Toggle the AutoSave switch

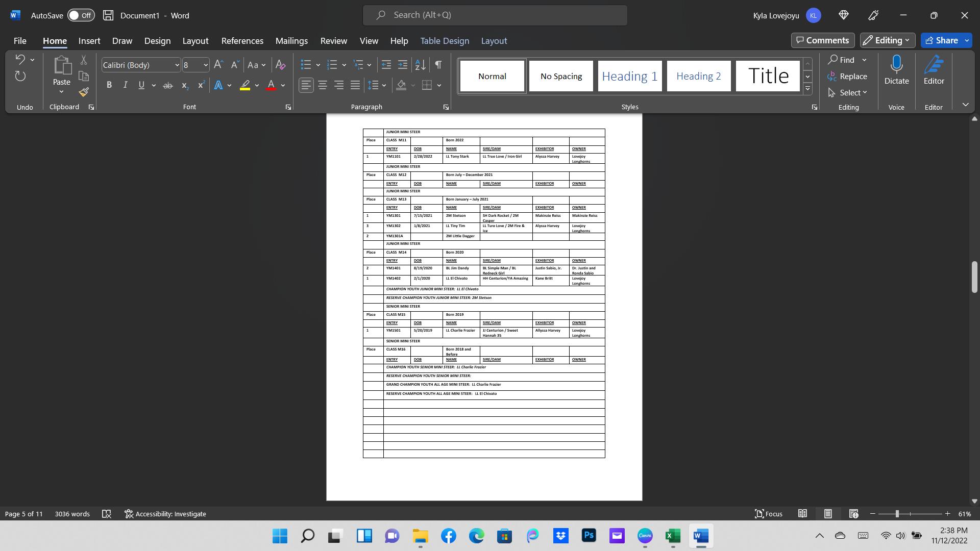(x=81, y=15)
